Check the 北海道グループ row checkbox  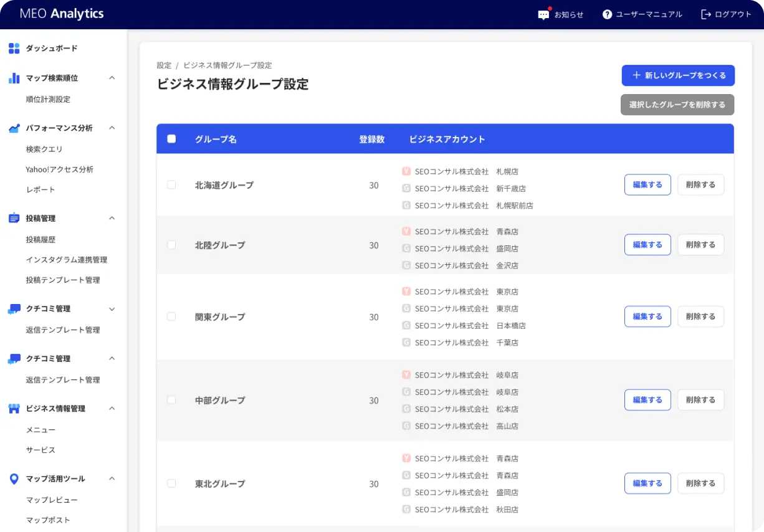pos(171,185)
